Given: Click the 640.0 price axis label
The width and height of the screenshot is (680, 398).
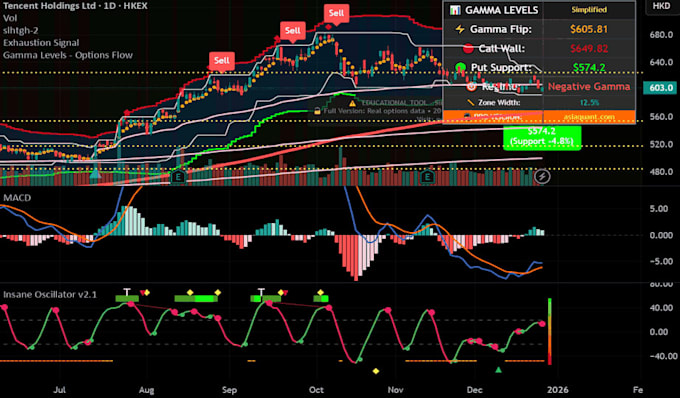Looking at the screenshot, I should click(661, 62).
